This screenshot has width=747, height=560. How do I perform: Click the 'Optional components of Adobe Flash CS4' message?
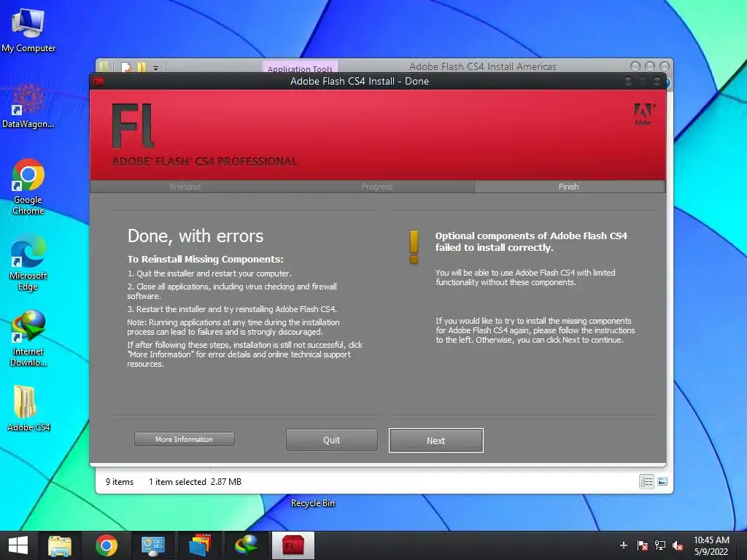tap(531, 241)
